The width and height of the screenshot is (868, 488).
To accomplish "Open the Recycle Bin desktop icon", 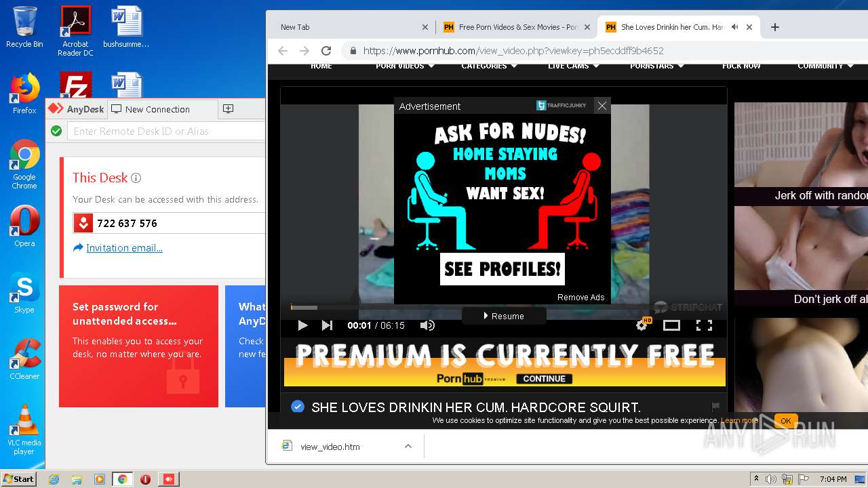I will (x=24, y=27).
